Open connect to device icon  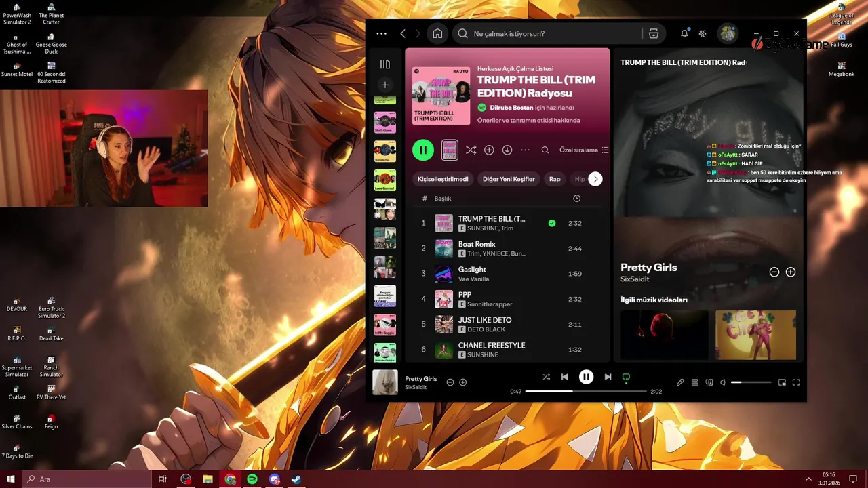tap(709, 382)
